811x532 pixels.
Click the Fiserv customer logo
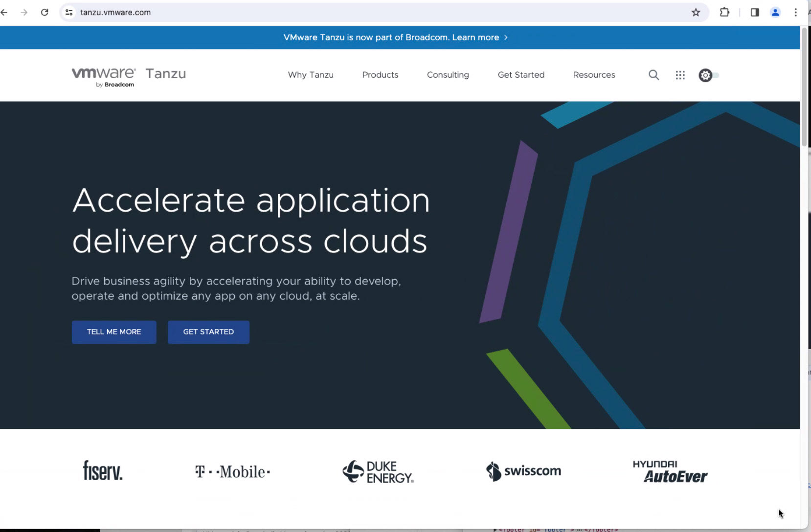[x=103, y=471]
